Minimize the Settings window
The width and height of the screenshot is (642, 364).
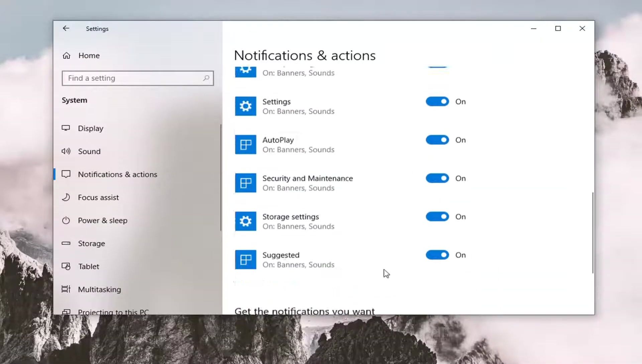534,28
